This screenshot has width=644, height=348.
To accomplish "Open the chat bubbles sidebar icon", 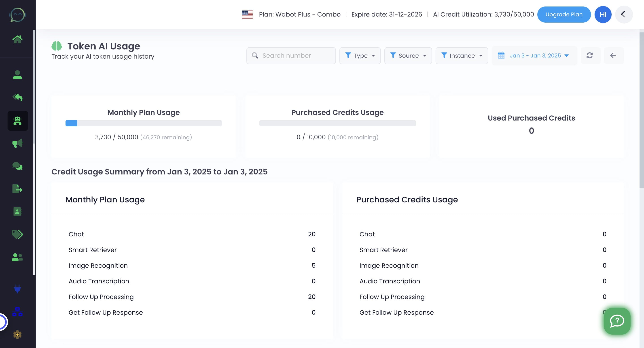I will 17,166.
